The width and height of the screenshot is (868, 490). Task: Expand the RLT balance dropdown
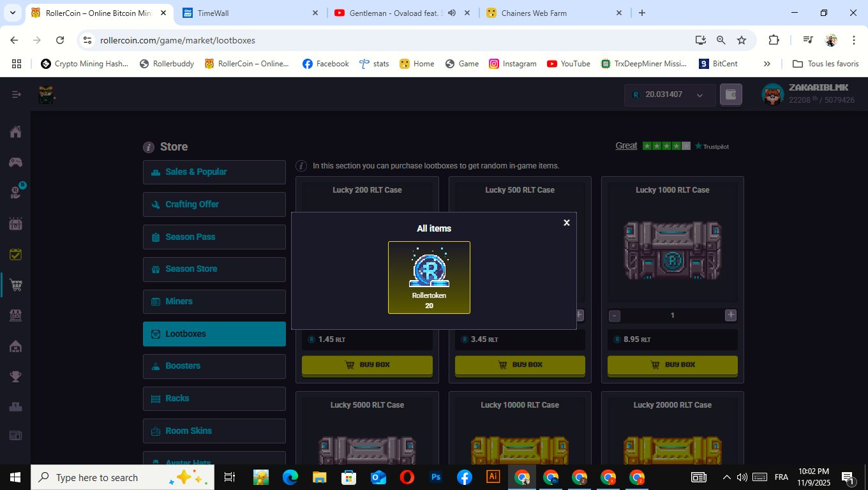tap(700, 95)
